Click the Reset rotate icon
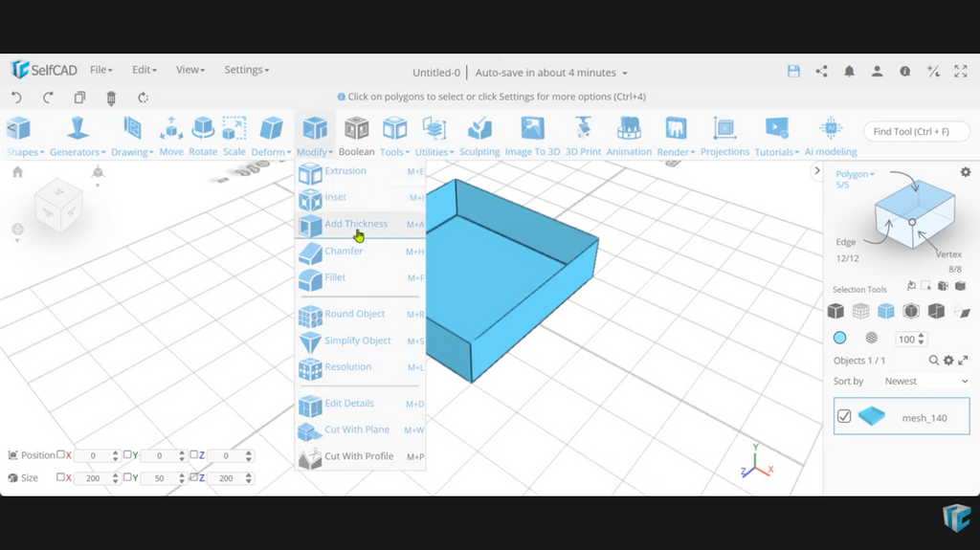Image resolution: width=980 pixels, height=550 pixels. pos(144,98)
